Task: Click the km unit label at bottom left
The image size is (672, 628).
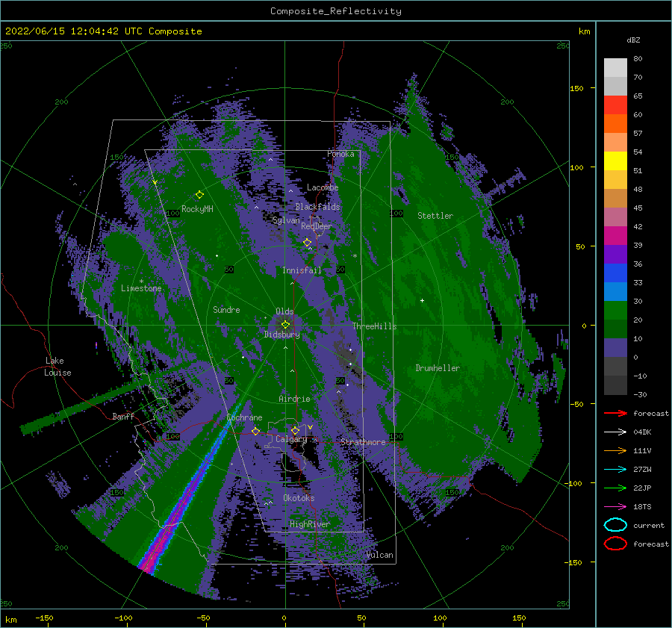Action: [10, 620]
